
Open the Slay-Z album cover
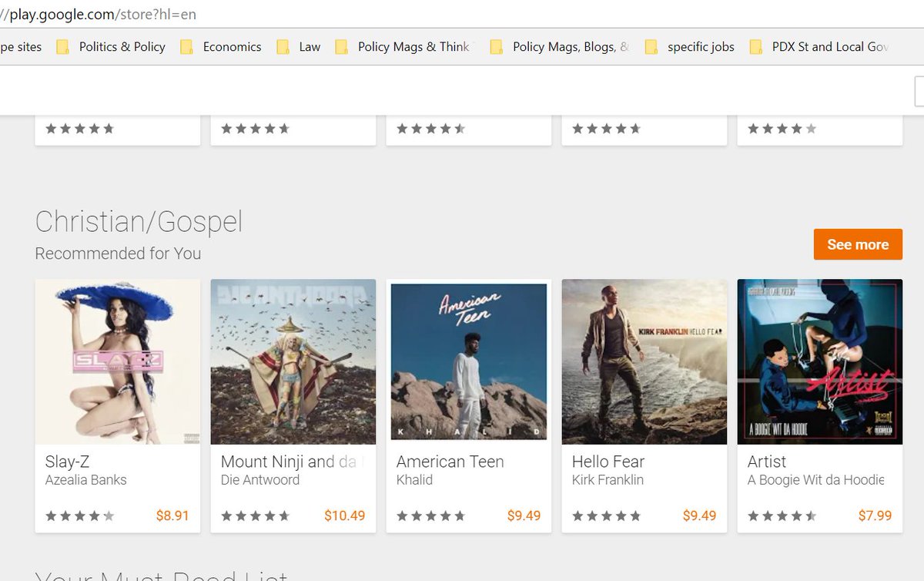click(118, 361)
